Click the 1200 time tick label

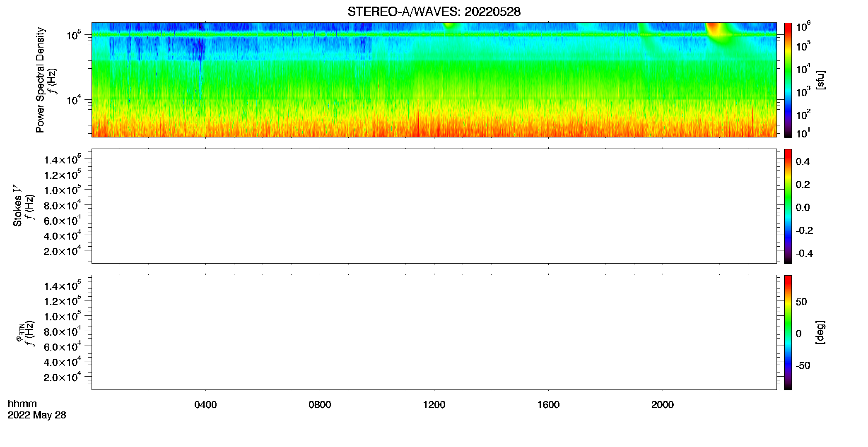[434, 405]
